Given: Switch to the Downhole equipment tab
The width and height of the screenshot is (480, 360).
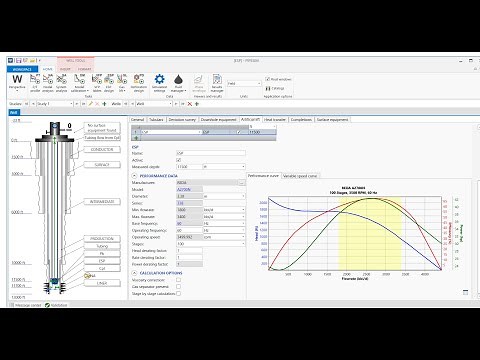Looking at the screenshot, I should coord(219,120).
